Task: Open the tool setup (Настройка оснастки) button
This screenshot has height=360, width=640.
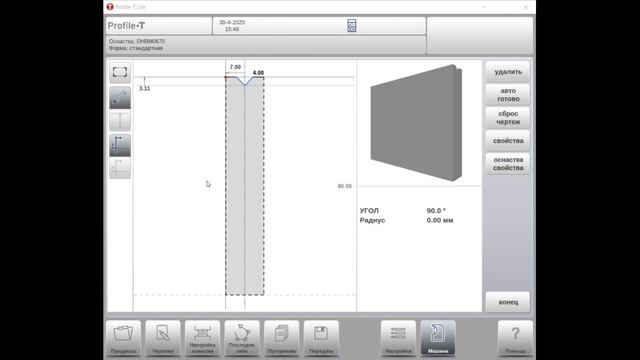Action: [202, 338]
